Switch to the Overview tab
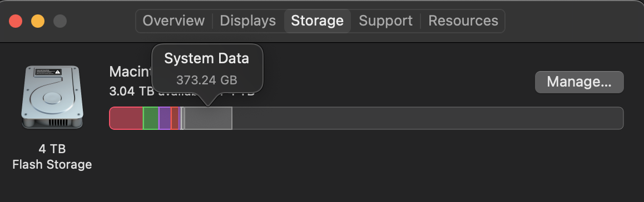This screenshot has height=202, width=644. click(x=174, y=21)
